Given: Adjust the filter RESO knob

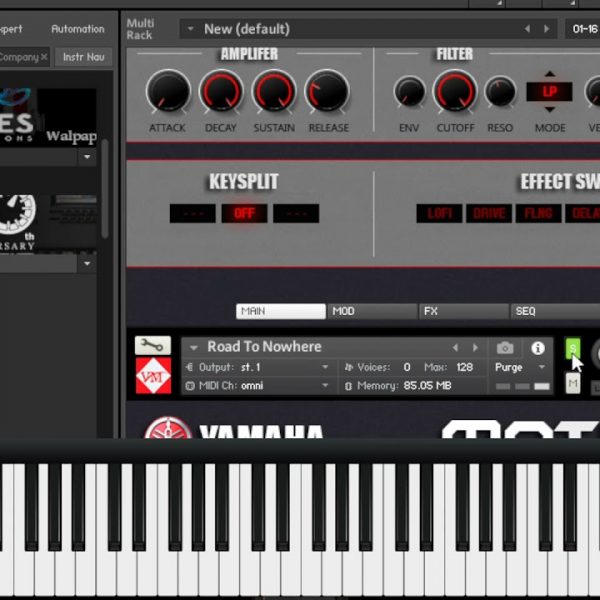Looking at the screenshot, I should click(x=500, y=92).
